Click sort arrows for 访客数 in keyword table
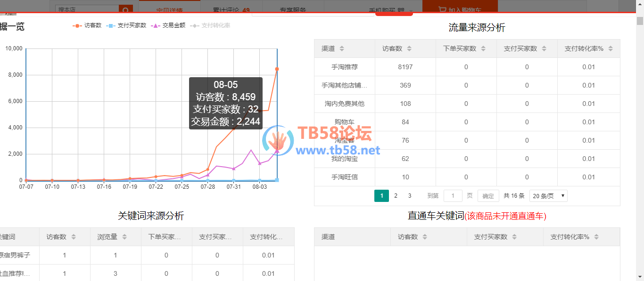The width and height of the screenshot is (644, 281). 74,237
